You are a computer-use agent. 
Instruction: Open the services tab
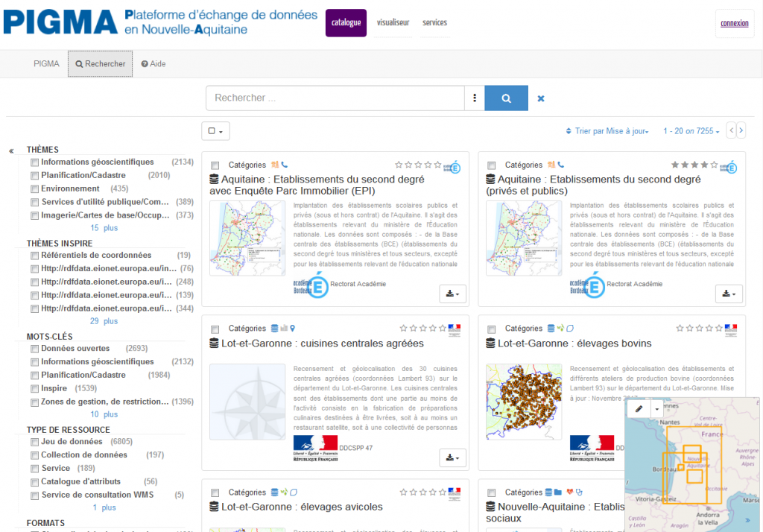point(434,23)
